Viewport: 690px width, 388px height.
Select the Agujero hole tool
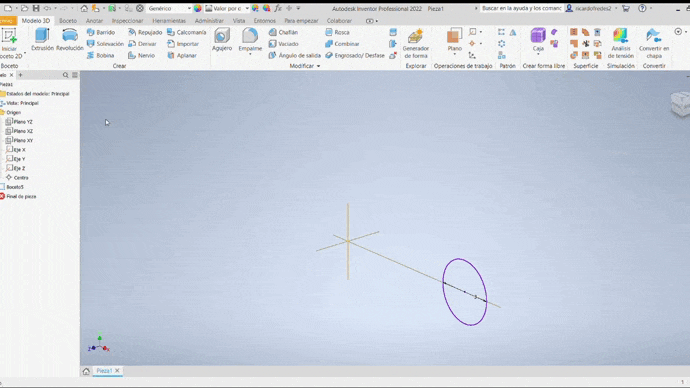tap(222, 40)
